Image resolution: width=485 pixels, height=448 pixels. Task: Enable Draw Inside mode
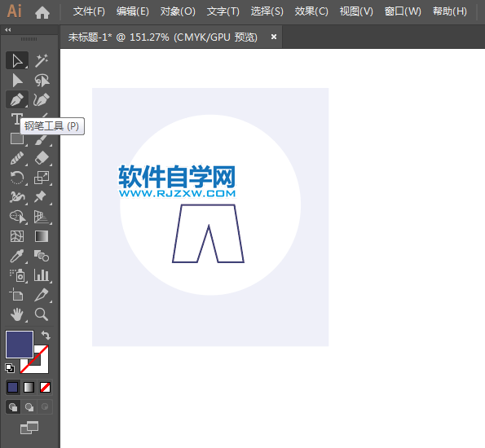pos(45,407)
